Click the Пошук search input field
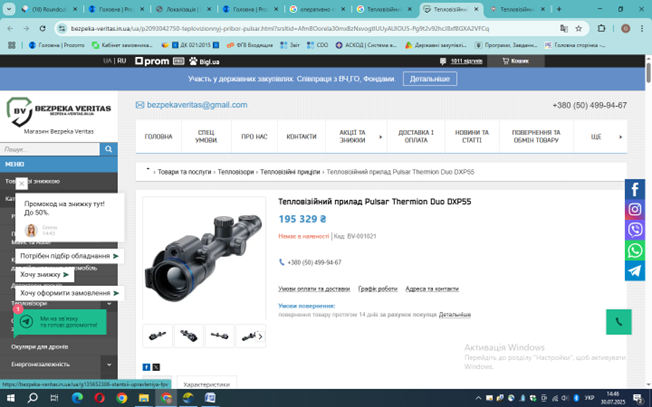 (x=49, y=149)
